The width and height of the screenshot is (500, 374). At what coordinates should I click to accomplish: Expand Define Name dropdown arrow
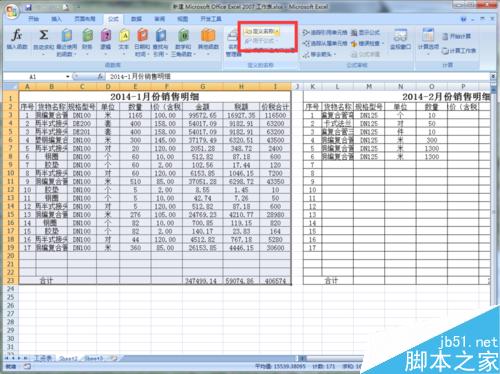pos(277,32)
